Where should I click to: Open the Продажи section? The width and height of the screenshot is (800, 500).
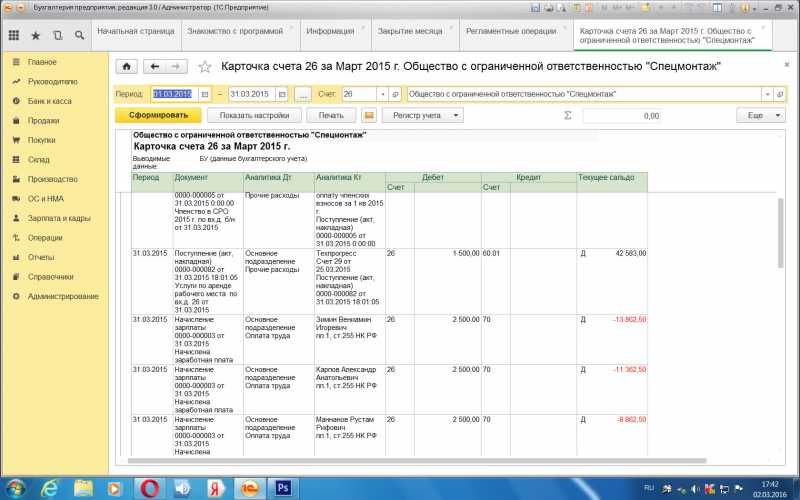43,120
